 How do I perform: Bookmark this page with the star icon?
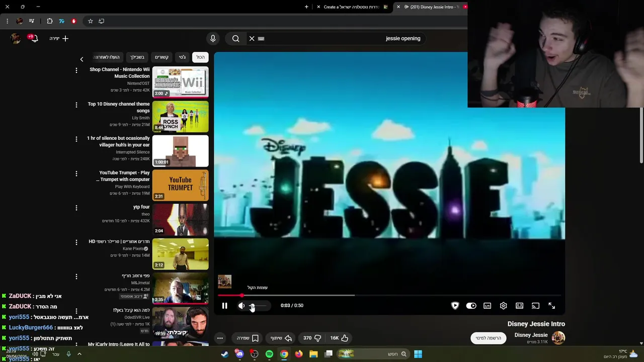(x=91, y=21)
